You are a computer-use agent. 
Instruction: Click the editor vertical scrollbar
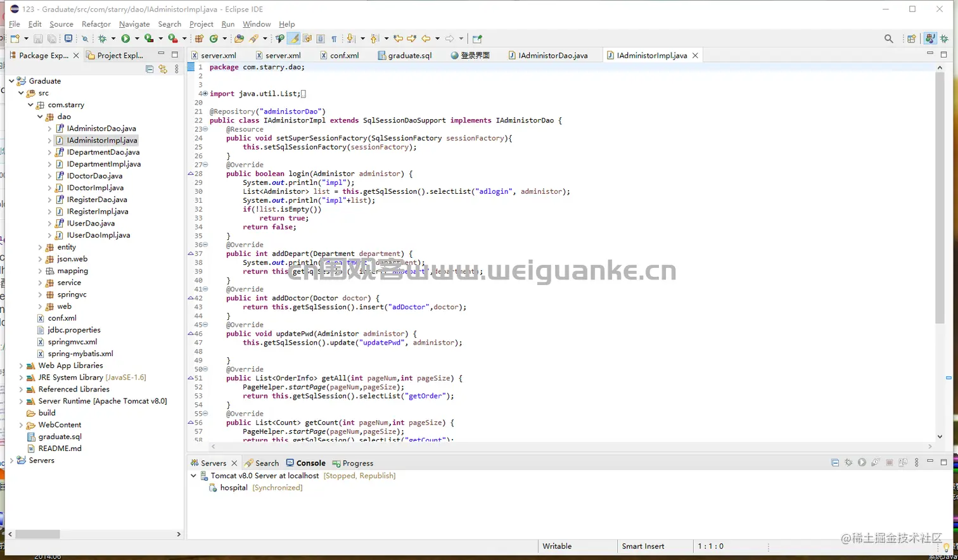[x=940, y=198]
